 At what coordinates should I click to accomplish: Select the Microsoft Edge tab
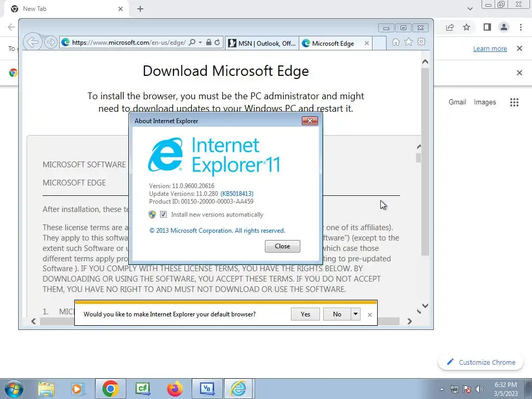[x=332, y=44]
